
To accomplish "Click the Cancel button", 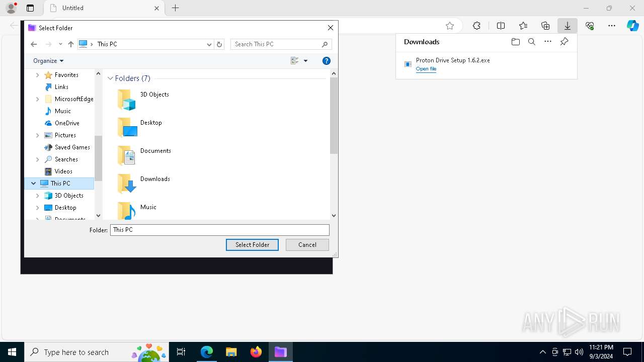I will [307, 245].
